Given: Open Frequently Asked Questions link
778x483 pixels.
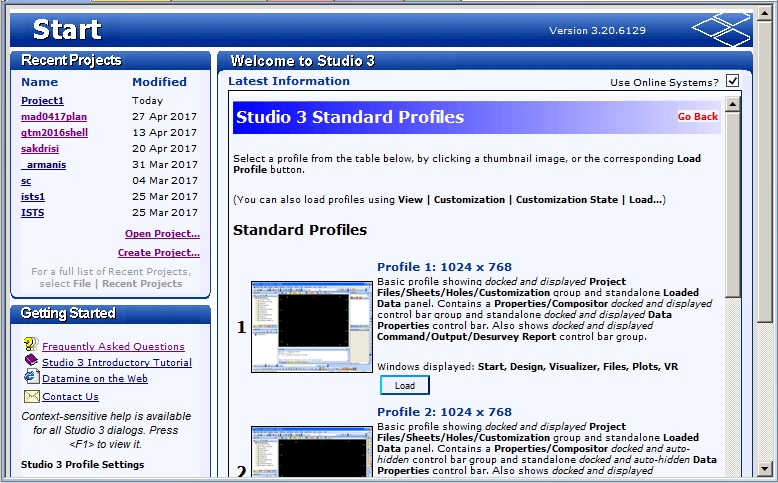Looking at the screenshot, I should click(113, 346).
